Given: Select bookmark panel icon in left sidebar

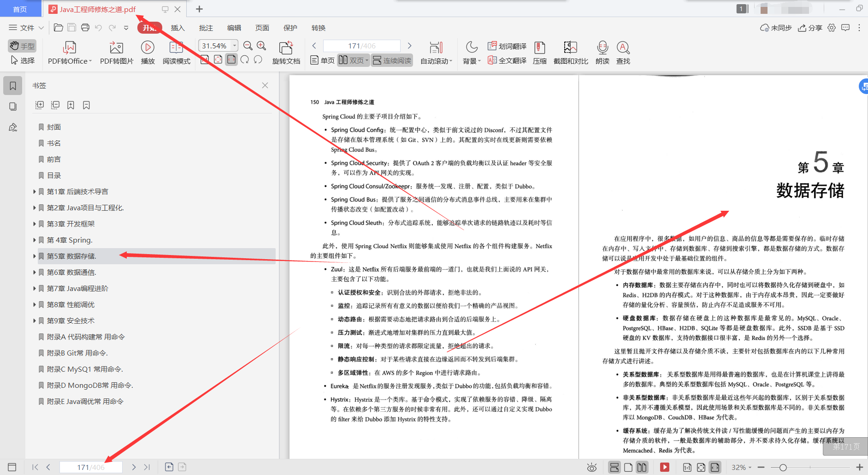Looking at the screenshot, I should pyautogui.click(x=13, y=86).
